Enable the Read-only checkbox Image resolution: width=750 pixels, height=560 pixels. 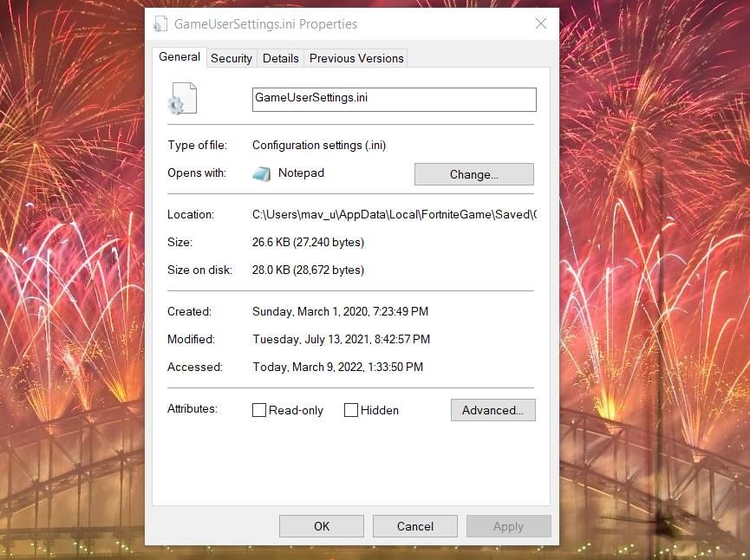[x=258, y=410]
